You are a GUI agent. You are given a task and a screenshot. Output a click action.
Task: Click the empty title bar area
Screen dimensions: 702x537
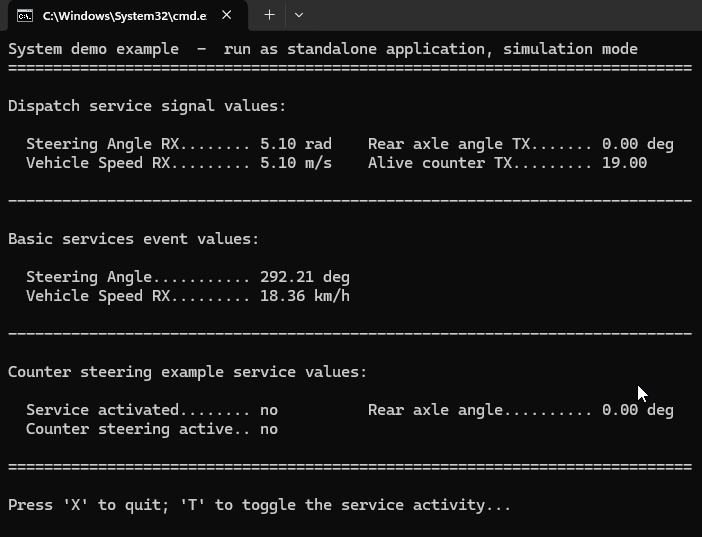[500, 16]
